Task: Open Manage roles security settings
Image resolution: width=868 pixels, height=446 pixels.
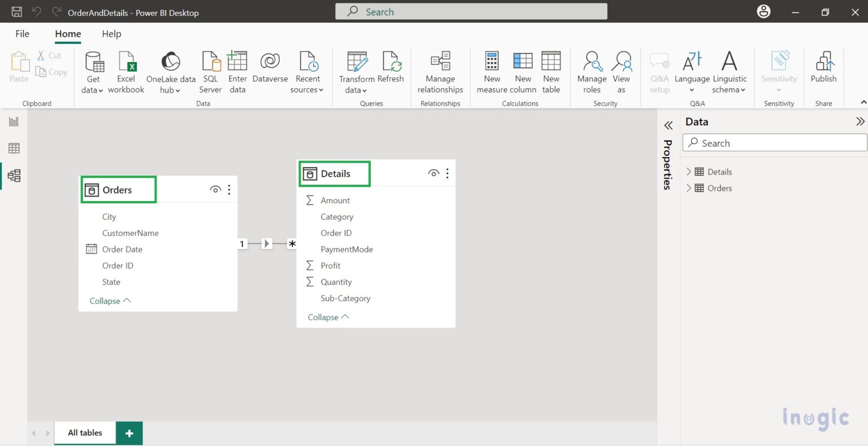Action: click(592, 72)
